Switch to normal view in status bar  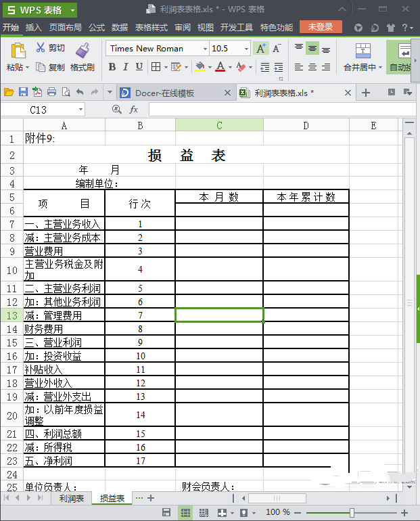(185, 513)
